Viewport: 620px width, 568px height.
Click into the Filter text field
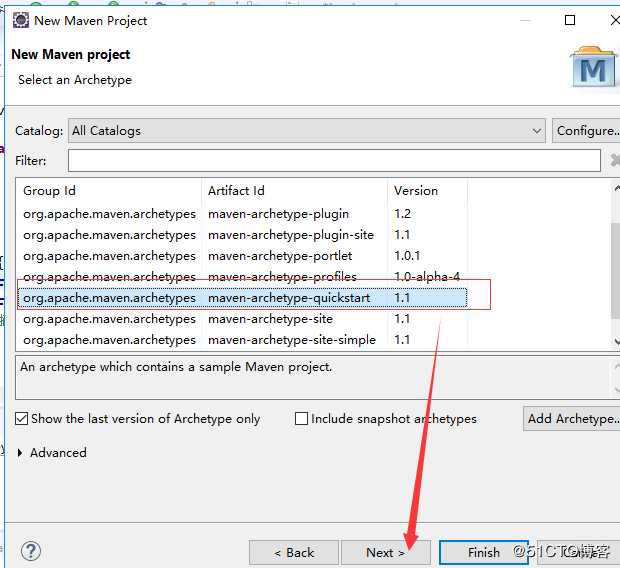pyautogui.click(x=334, y=161)
